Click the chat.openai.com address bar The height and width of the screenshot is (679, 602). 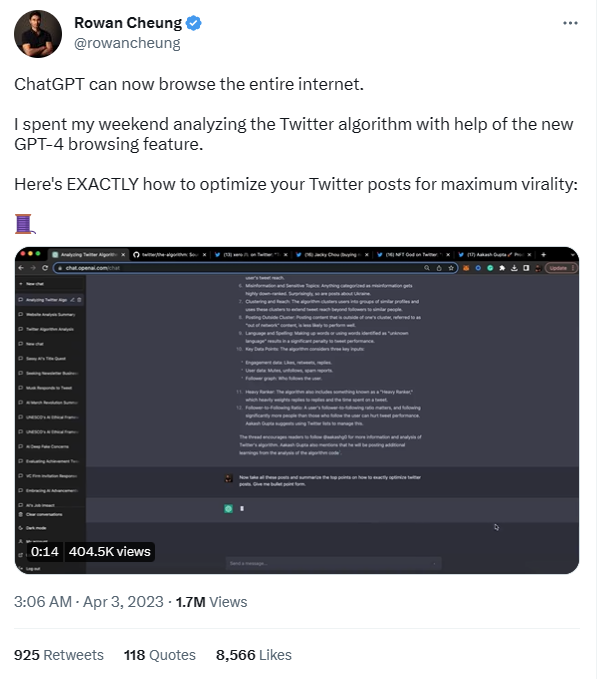[x=256, y=268]
